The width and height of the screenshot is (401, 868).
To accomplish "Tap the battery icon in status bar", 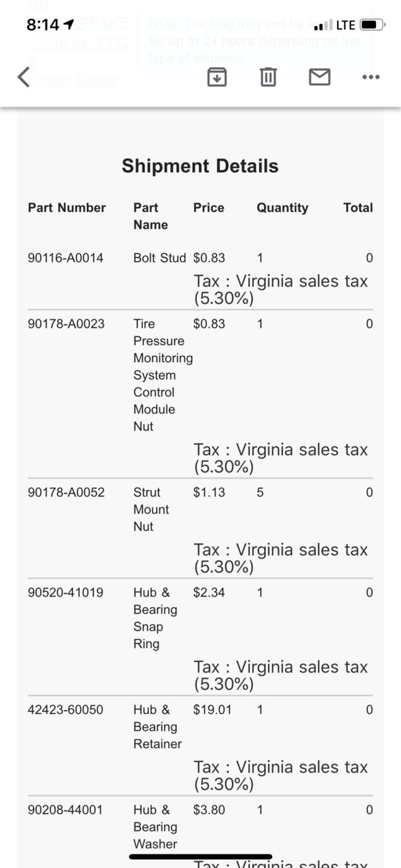I will [373, 25].
